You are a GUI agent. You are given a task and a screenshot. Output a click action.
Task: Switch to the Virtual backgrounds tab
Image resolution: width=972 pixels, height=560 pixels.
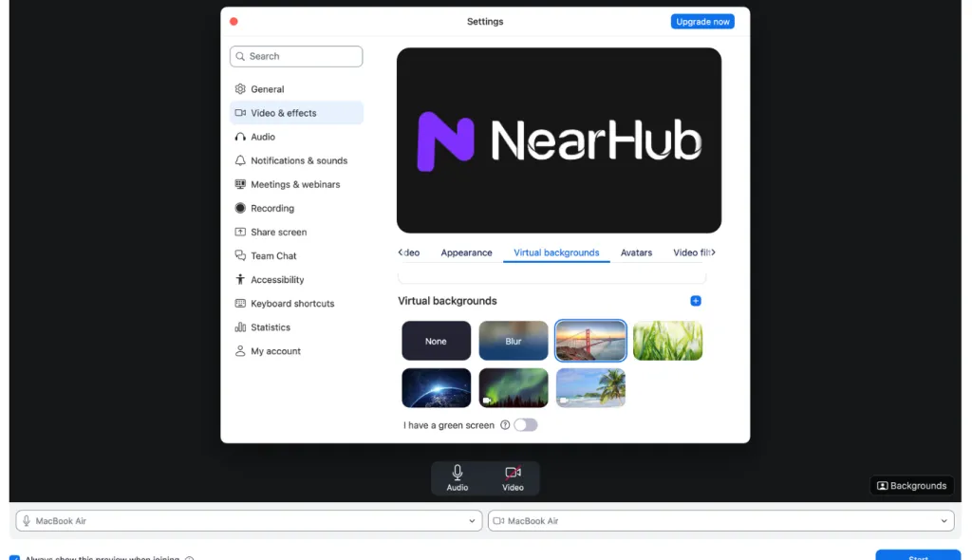point(556,252)
